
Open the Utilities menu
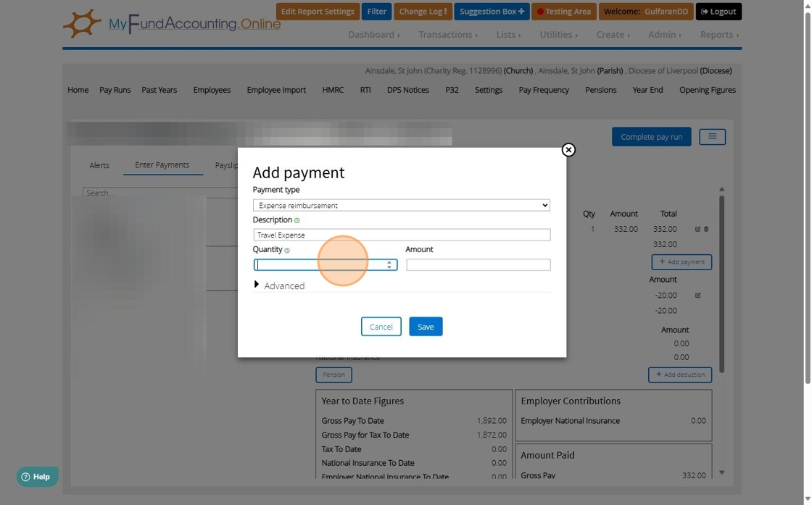pos(558,35)
